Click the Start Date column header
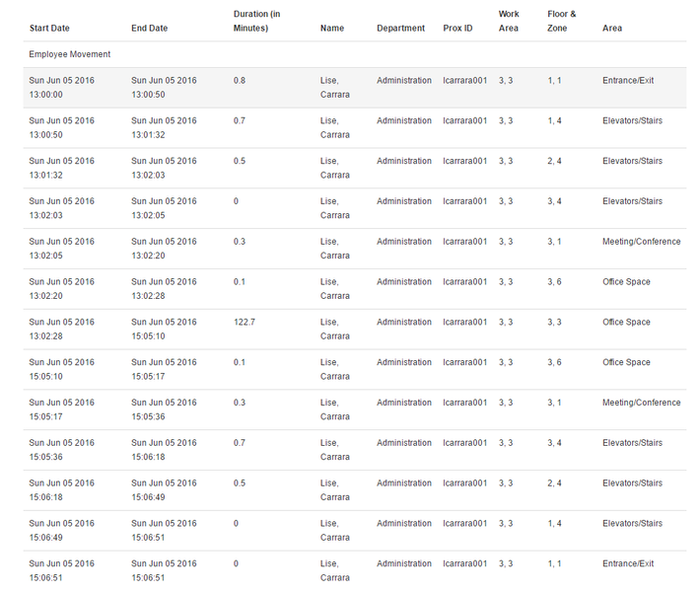Viewport: 700px width, 592px height. click(x=49, y=29)
